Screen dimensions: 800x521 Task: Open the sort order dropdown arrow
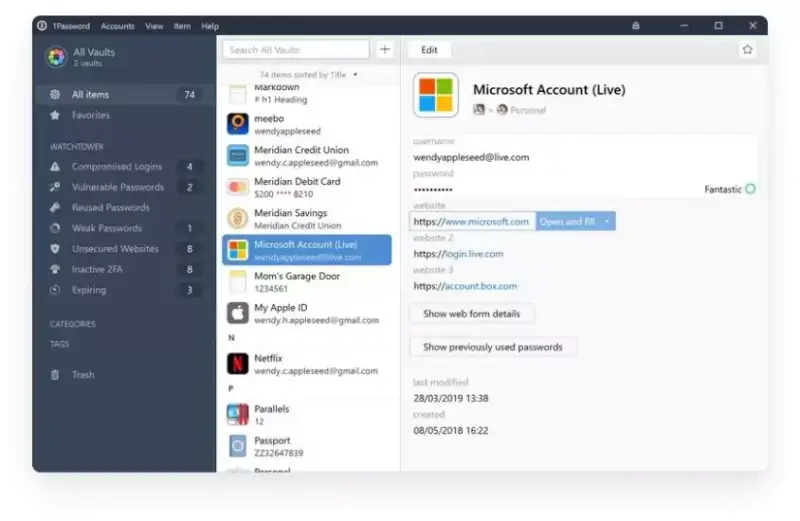tap(355, 75)
